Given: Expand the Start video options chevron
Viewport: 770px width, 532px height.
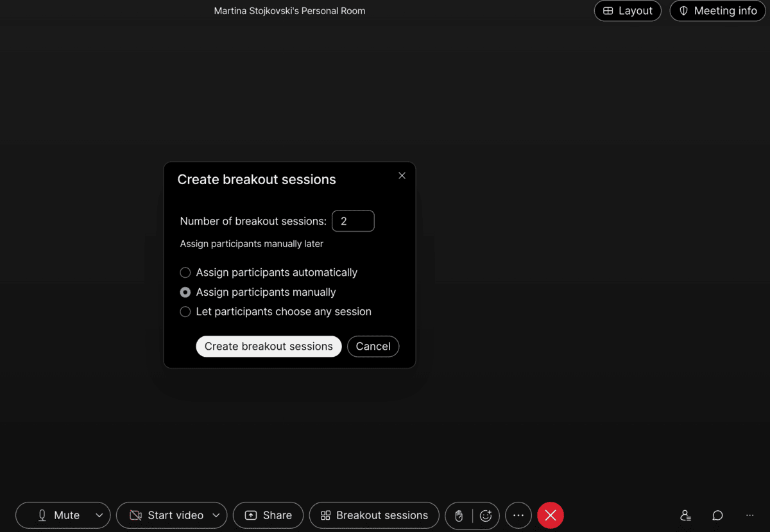Looking at the screenshot, I should [x=216, y=515].
